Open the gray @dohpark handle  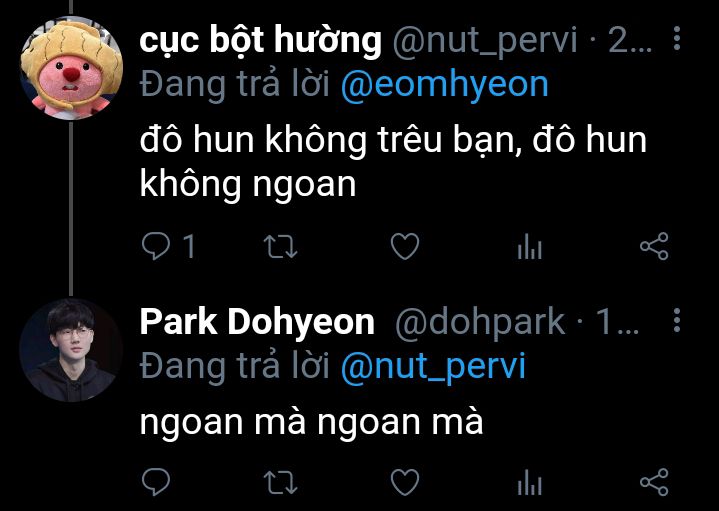click(480, 323)
